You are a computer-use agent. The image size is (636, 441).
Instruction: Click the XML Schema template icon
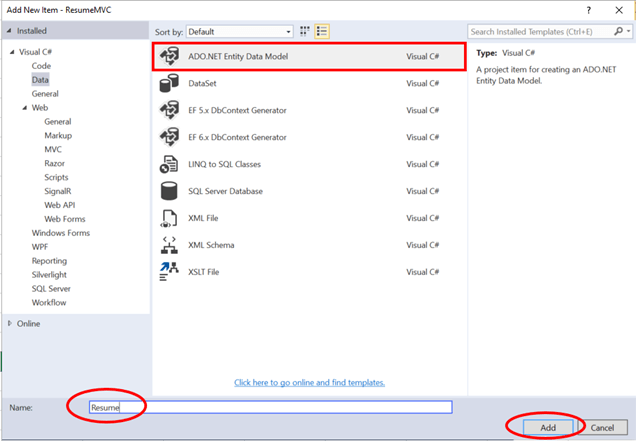169,245
